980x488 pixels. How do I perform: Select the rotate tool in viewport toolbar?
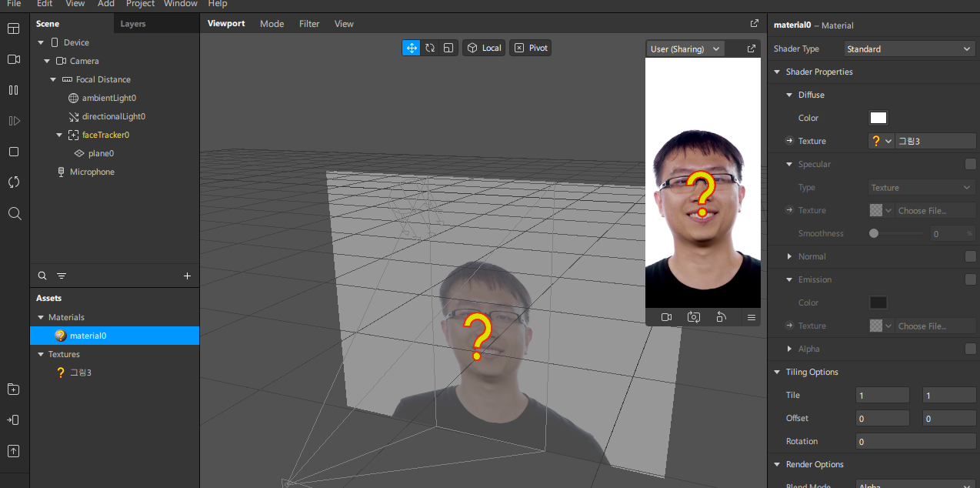click(x=430, y=48)
